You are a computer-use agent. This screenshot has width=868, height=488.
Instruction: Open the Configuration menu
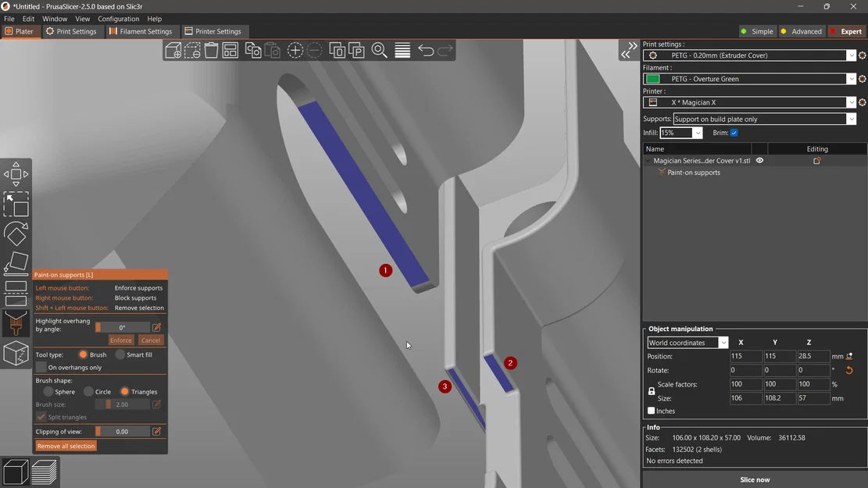[x=119, y=19]
